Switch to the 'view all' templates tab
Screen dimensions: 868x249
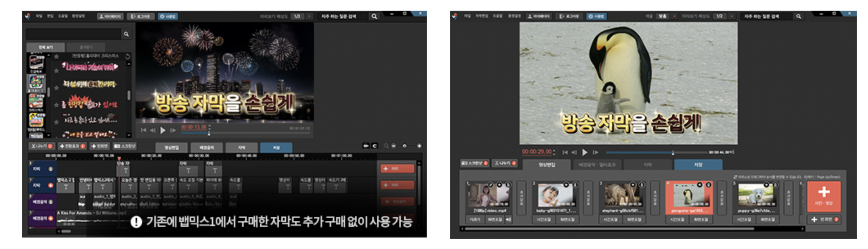[x=46, y=48]
